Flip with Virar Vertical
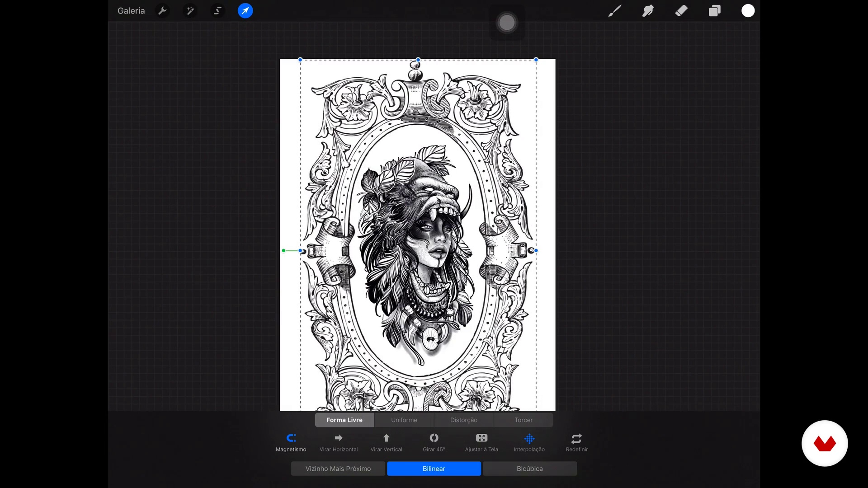 (x=387, y=443)
